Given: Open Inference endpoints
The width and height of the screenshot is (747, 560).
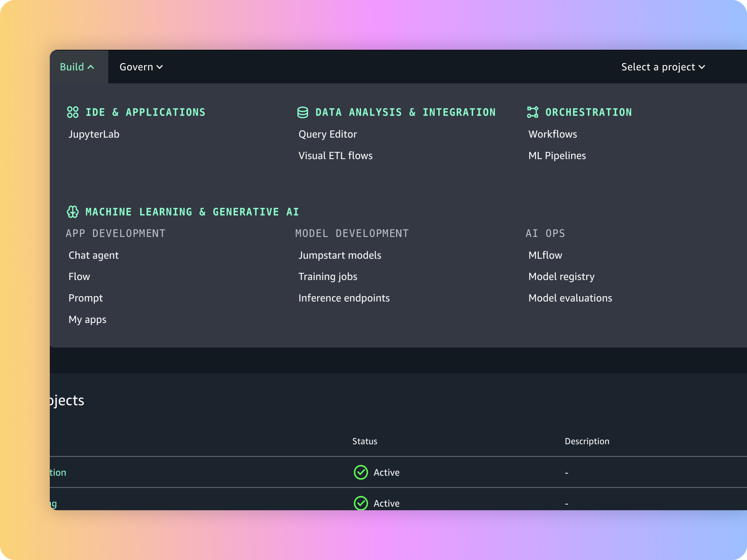Looking at the screenshot, I should 344,298.
